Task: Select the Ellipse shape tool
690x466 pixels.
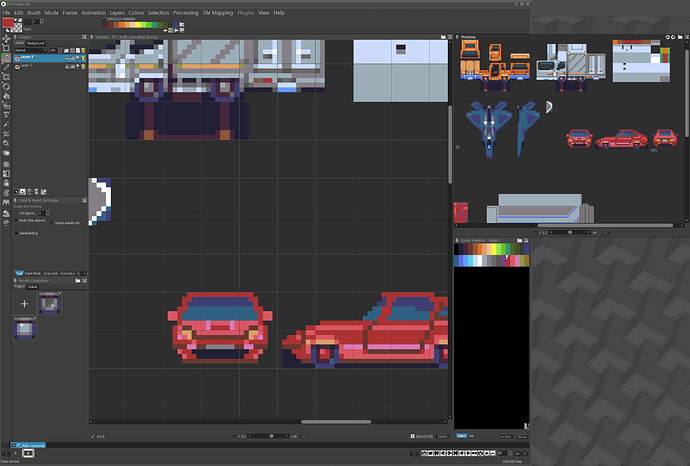Action: 6,86
